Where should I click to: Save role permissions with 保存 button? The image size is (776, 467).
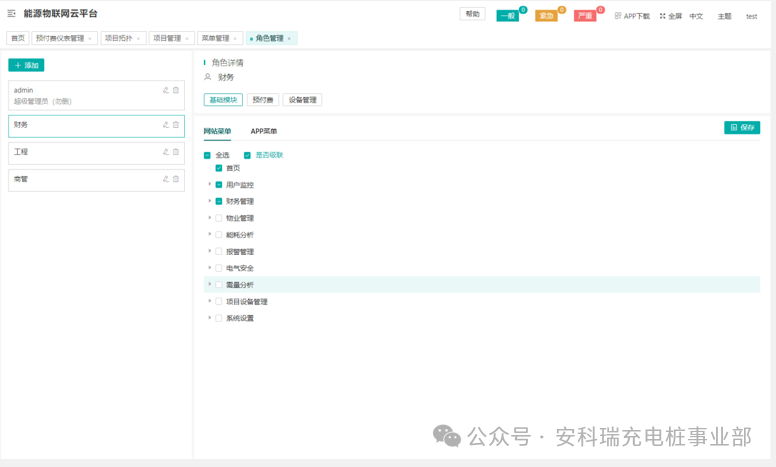click(742, 128)
